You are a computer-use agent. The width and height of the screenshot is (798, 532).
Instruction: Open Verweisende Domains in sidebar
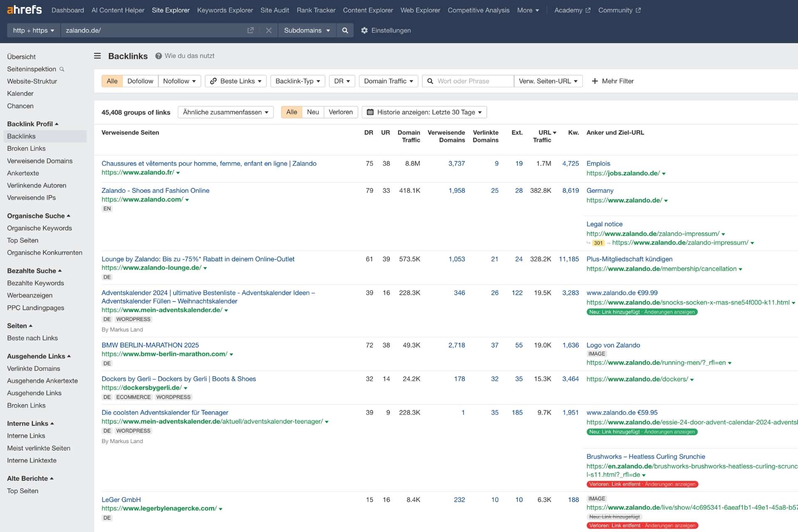click(39, 161)
